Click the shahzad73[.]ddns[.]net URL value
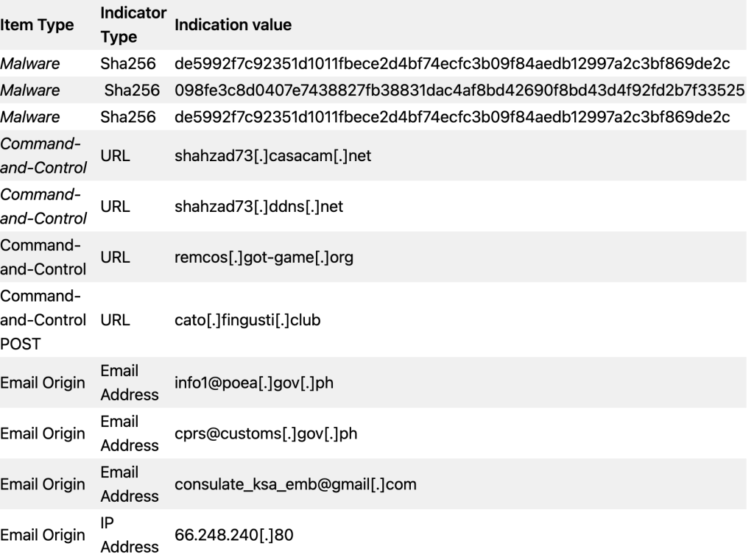The height and width of the screenshot is (560, 754). pyautogui.click(x=258, y=207)
